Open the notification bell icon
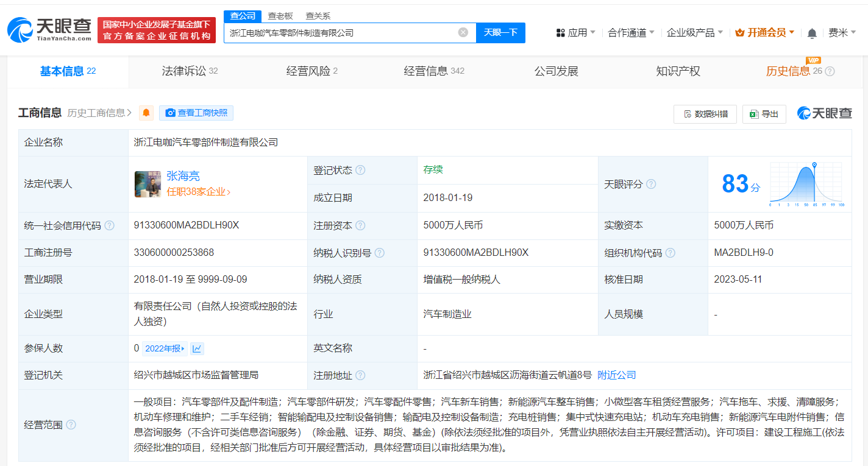This screenshot has width=868, height=466. tap(812, 32)
